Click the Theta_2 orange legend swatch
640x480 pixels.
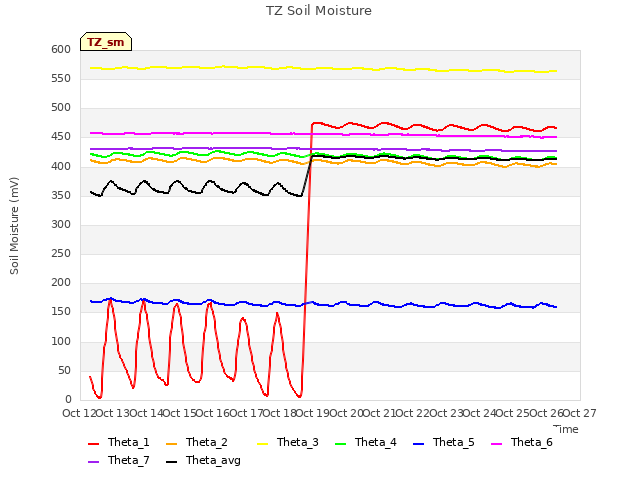(171, 444)
